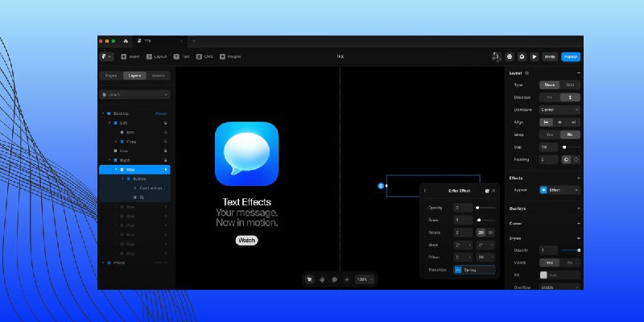This screenshot has width=644, height=322.
Task: Align items to end
Action: click(573, 122)
